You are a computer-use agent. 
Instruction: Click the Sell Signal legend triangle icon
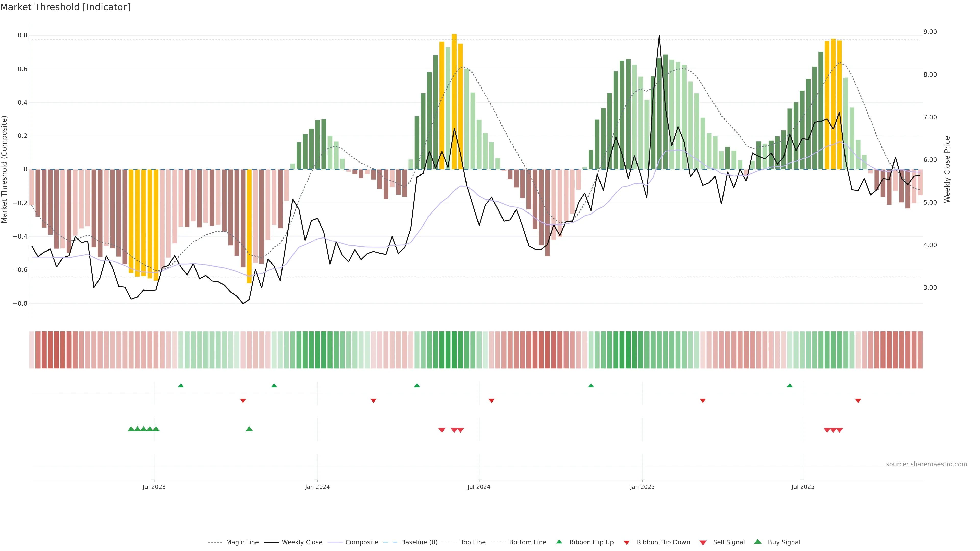pyautogui.click(x=703, y=542)
